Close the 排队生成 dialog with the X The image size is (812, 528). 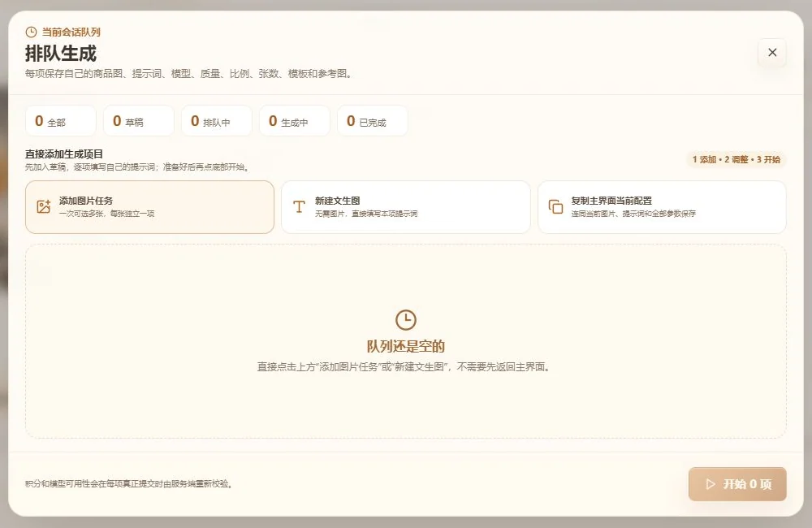point(771,52)
